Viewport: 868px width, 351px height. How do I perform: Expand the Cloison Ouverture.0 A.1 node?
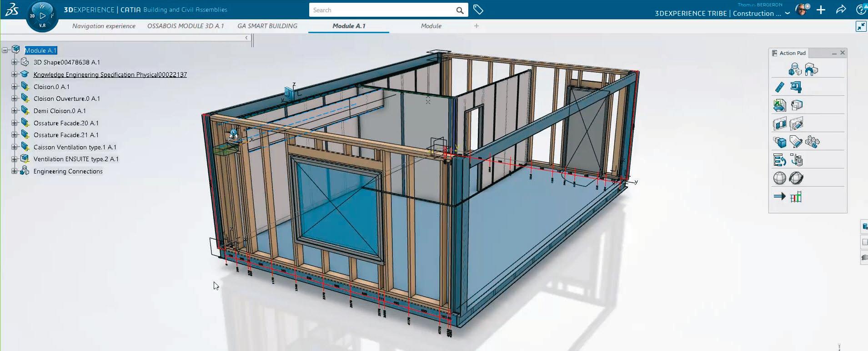pyautogui.click(x=14, y=99)
